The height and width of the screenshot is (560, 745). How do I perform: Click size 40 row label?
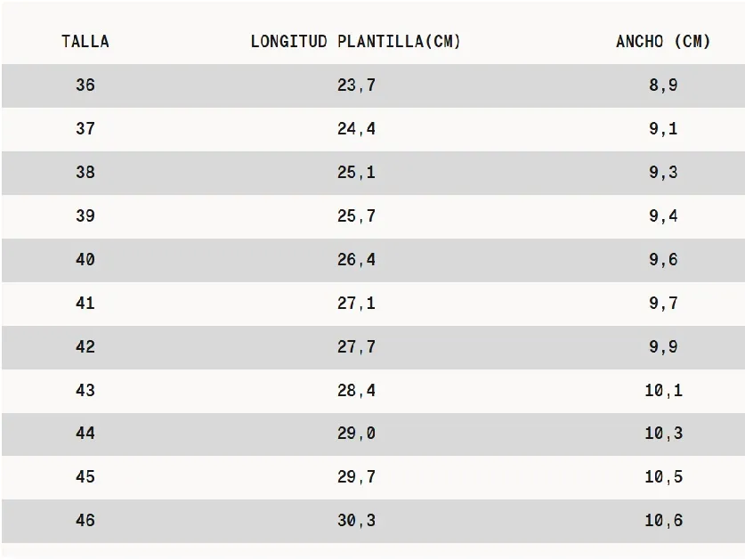click(85, 260)
